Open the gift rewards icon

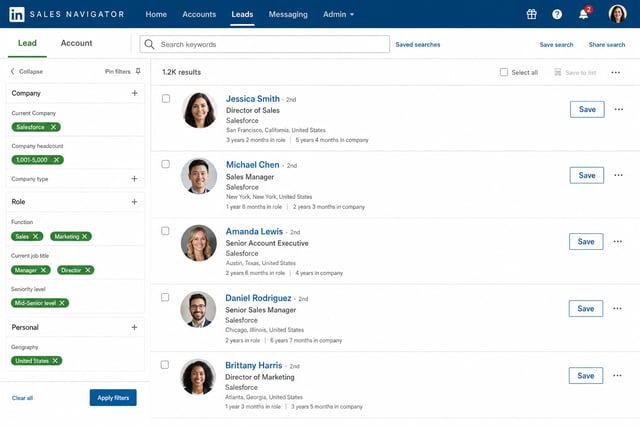[x=531, y=14]
